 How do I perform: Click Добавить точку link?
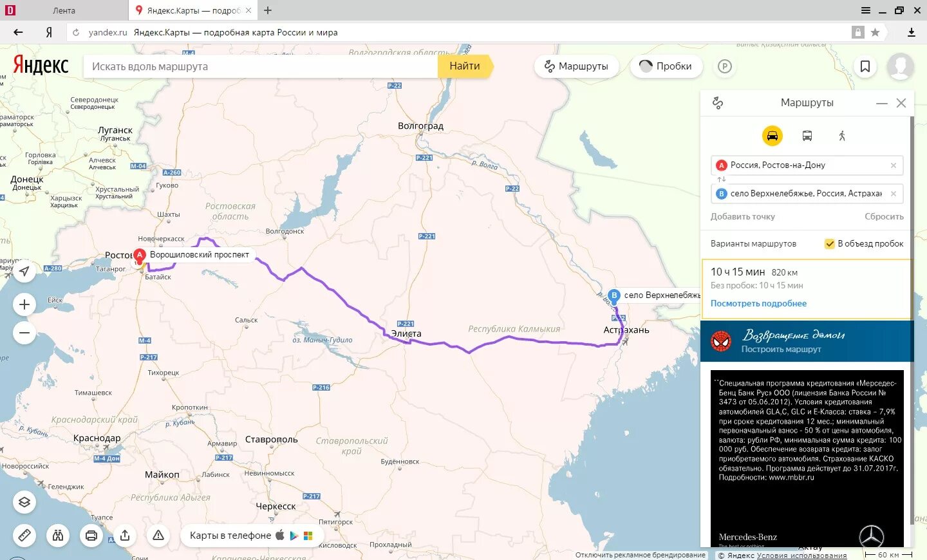[x=743, y=217]
